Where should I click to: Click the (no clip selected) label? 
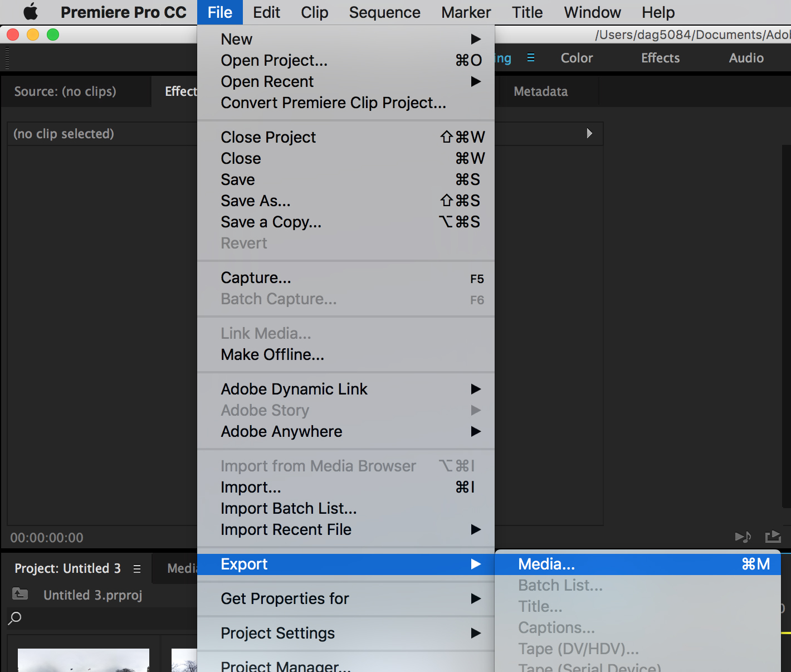tap(64, 134)
